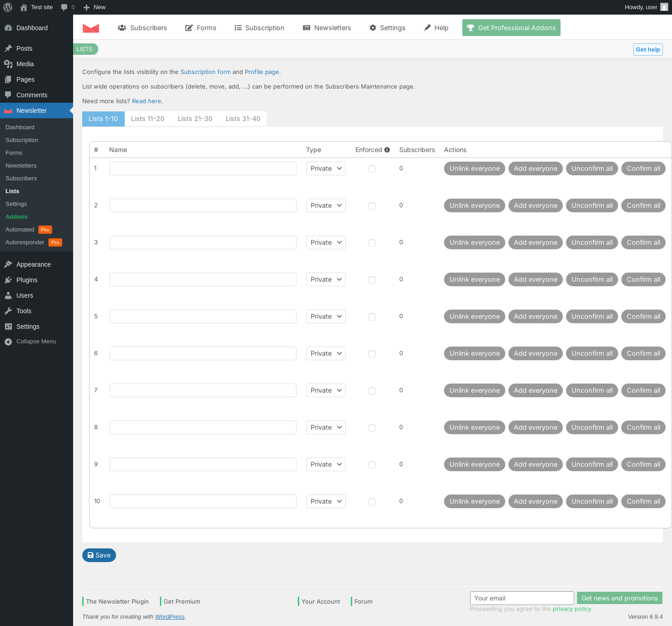Click the Collapse Menu arrow icon
672x626 pixels.
pos(8,342)
